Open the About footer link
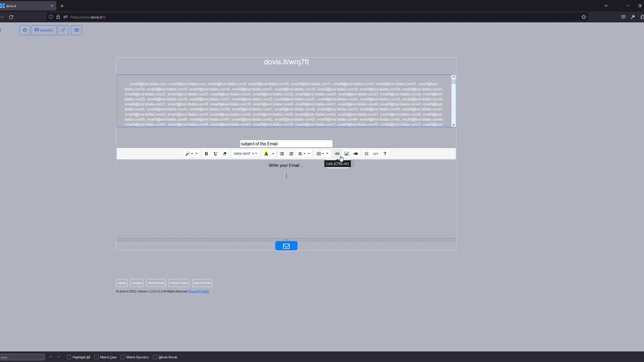The height and width of the screenshot is (362, 644). coord(122,283)
